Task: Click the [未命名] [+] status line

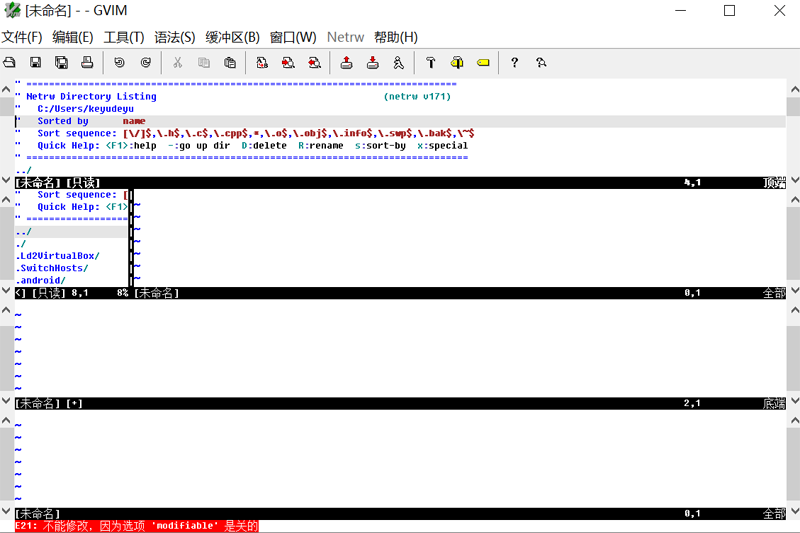Action: 400,403
